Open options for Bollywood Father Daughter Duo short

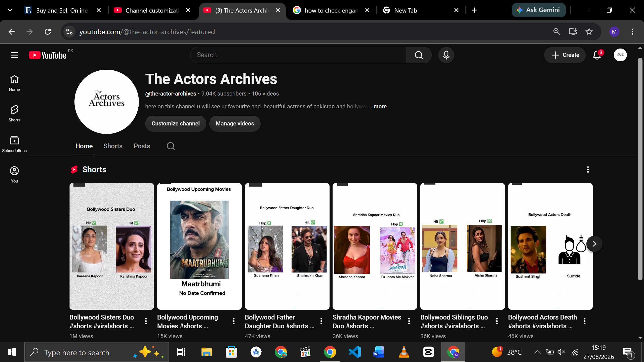[x=321, y=321]
